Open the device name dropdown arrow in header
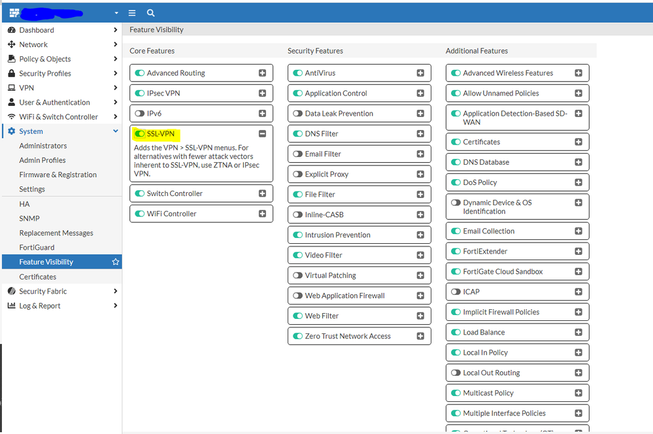Viewport: 653px width, 434px height. click(x=116, y=13)
